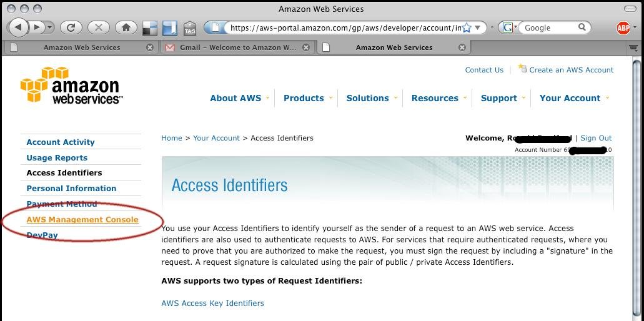This screenshot has height=321, width=644.
Task: Go to Your Account in the breadcrumb
Action: [217, 138]
